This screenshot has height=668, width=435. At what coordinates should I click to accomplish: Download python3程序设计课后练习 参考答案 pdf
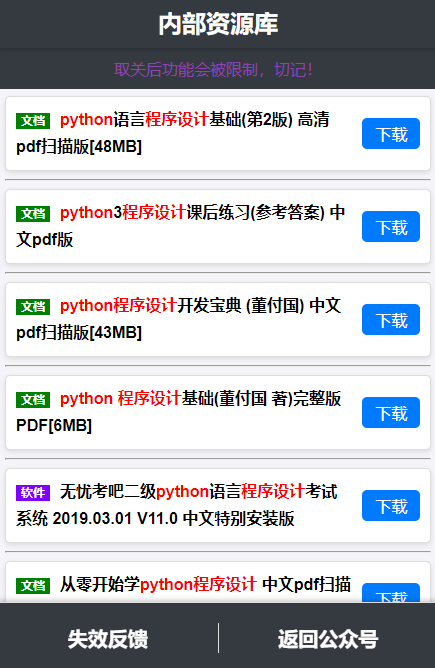click(x=391, y=227)
